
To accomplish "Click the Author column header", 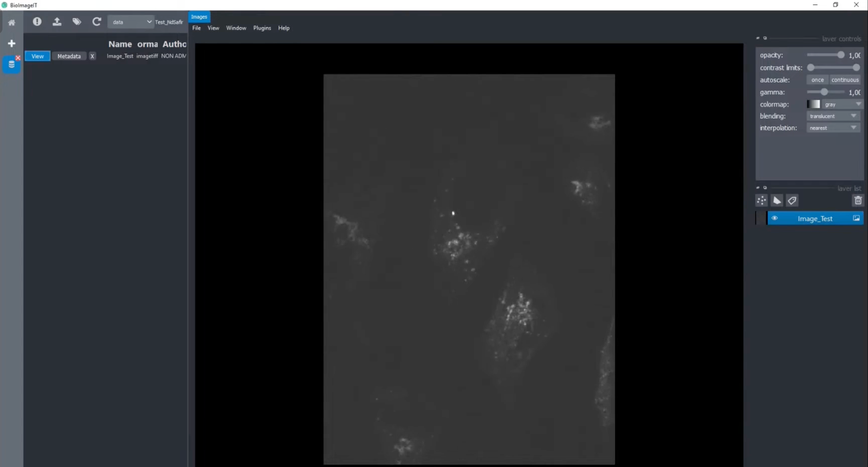I will [x=174, y=44].
